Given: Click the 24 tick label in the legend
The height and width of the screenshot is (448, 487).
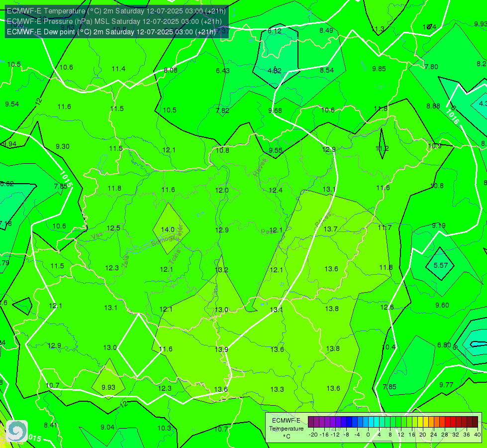Looking at the screenshot, I should click(x=434, y=435).
